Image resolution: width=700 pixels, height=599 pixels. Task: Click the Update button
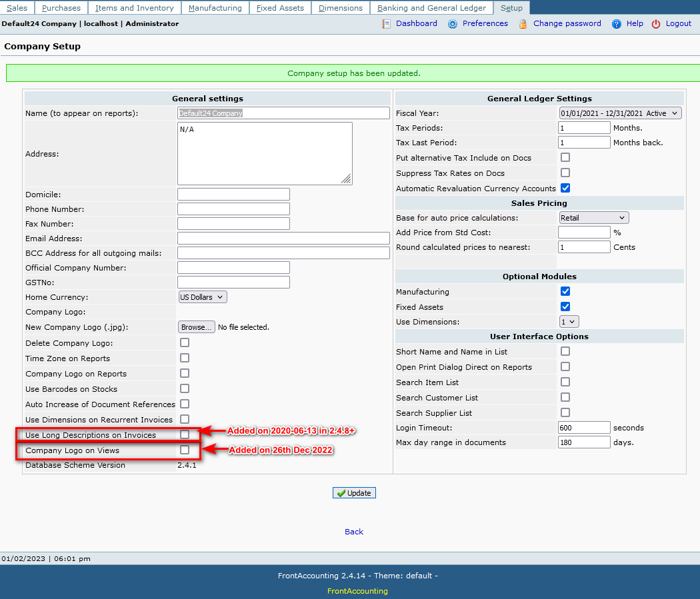[354, 493]
